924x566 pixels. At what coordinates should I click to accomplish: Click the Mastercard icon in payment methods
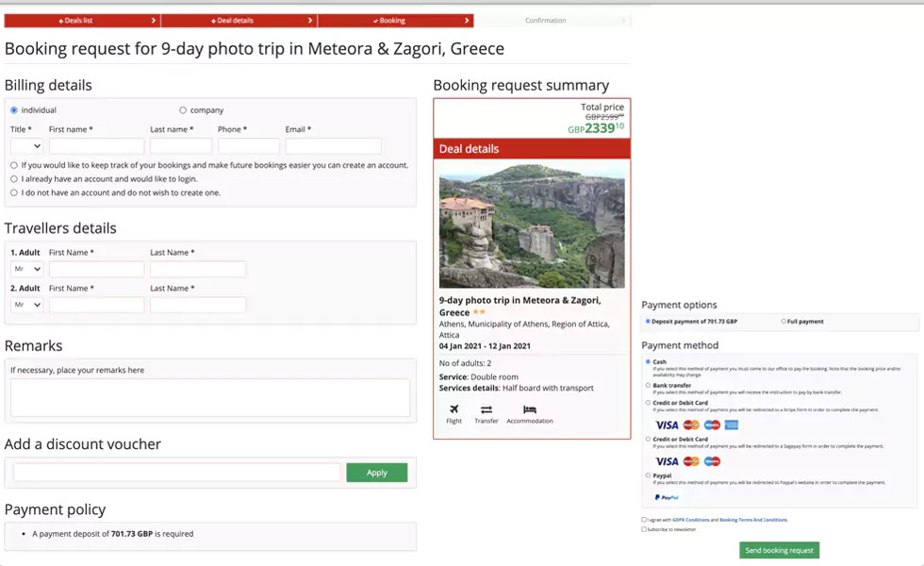pos(690,425)
